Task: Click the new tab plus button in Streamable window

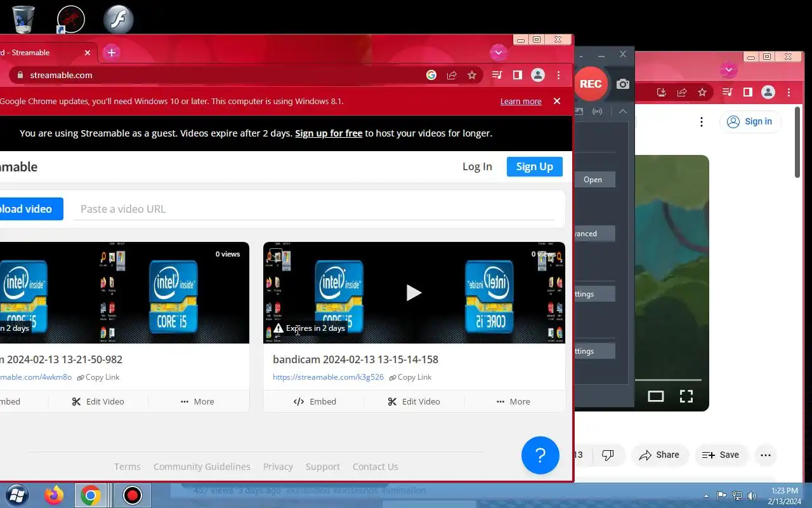Action: coord(111,53)
